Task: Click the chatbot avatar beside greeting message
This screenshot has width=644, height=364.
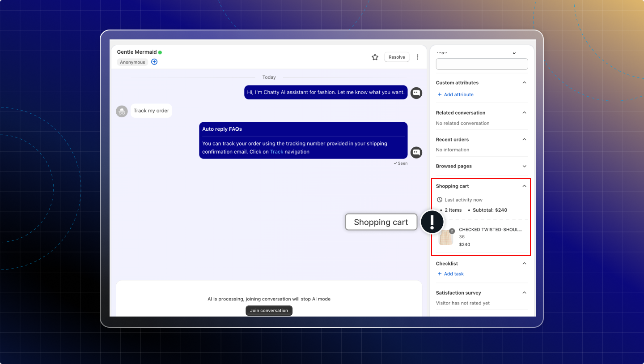Action: click(416, 93)
